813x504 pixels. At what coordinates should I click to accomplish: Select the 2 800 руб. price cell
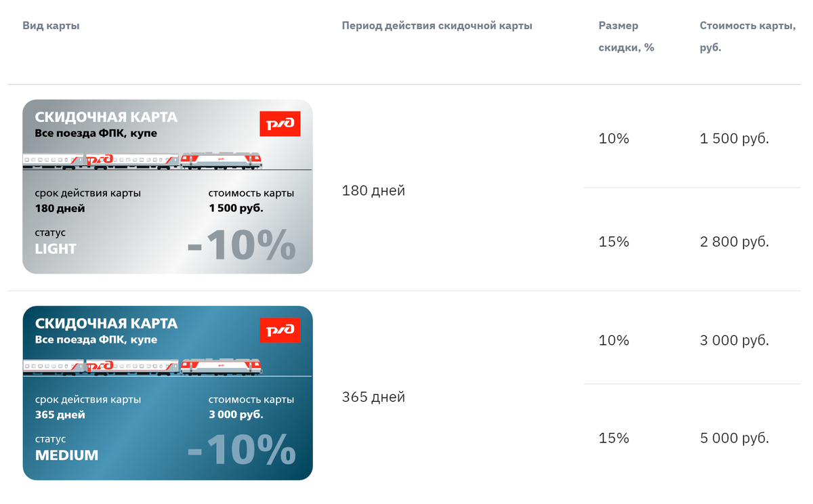734,242
